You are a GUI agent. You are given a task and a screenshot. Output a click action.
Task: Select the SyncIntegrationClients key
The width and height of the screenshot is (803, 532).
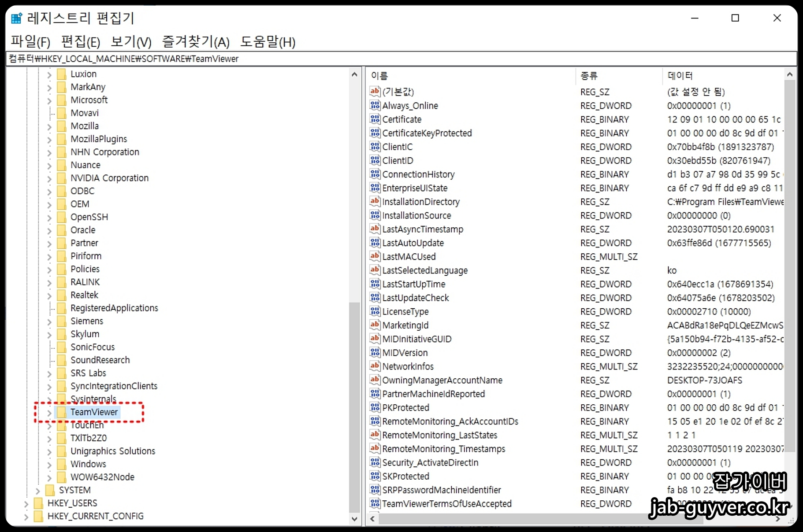coord(114,386)
